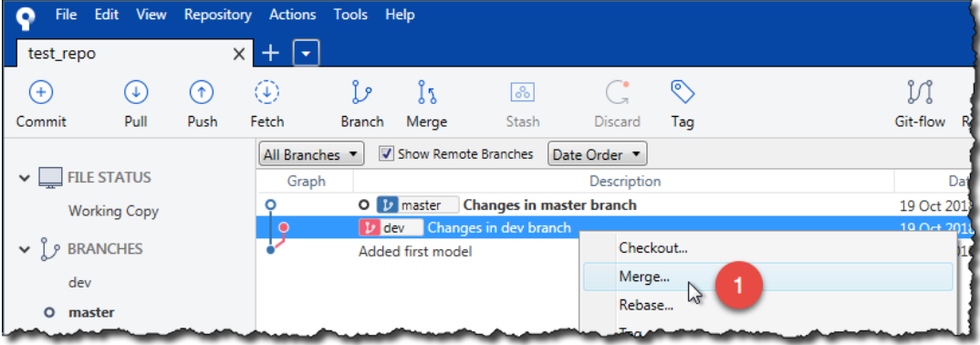Collapse the FILE STATUS section
The height and width of the screenshot is (345, 980).
point(24,179)
